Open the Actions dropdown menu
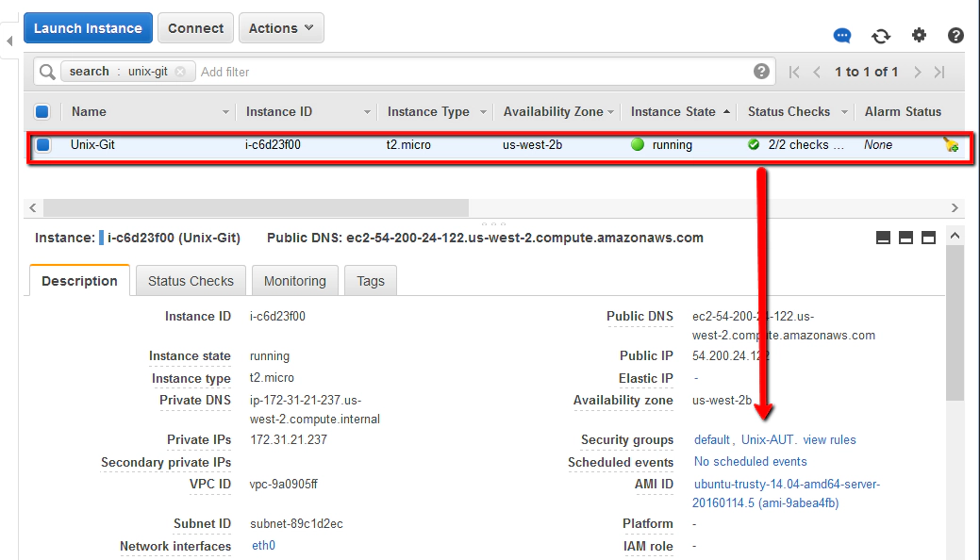 point(281,28)
